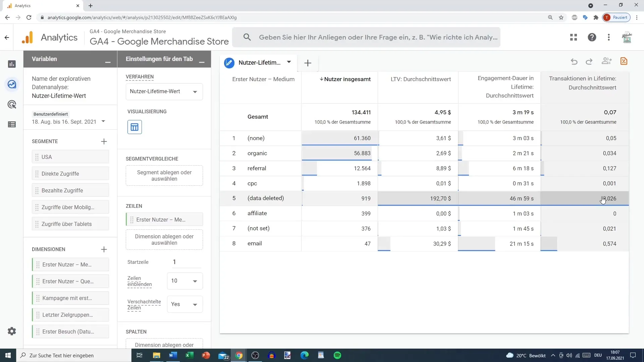Open Spotify from the taskbar
The height and width of the screenshot is (362, 644).
(337, 355)
